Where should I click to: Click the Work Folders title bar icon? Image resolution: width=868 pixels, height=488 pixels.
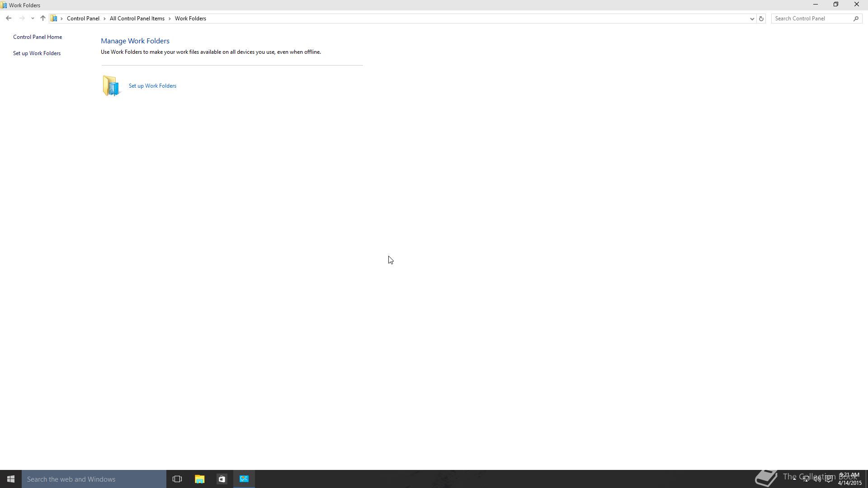4,5
